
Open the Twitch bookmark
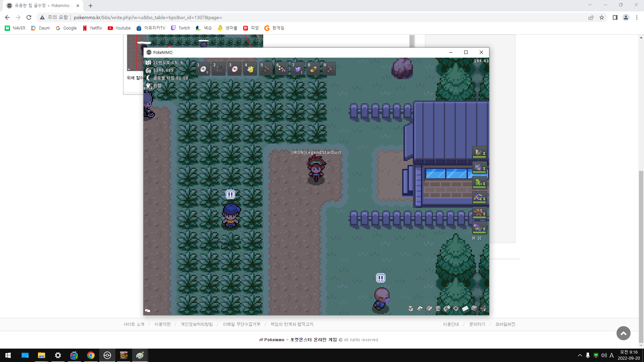point(180,28)
